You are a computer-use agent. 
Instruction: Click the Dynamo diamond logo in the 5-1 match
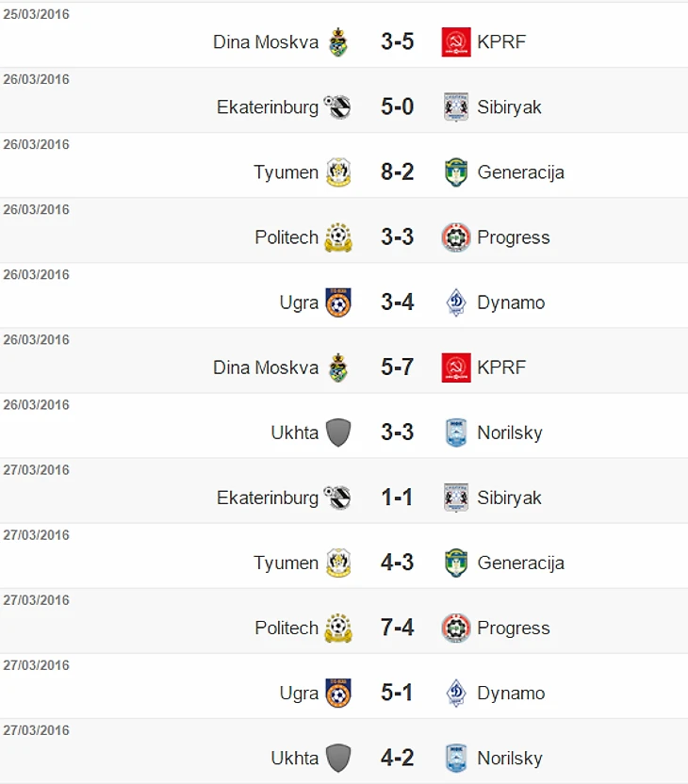(x=456, y=693)
